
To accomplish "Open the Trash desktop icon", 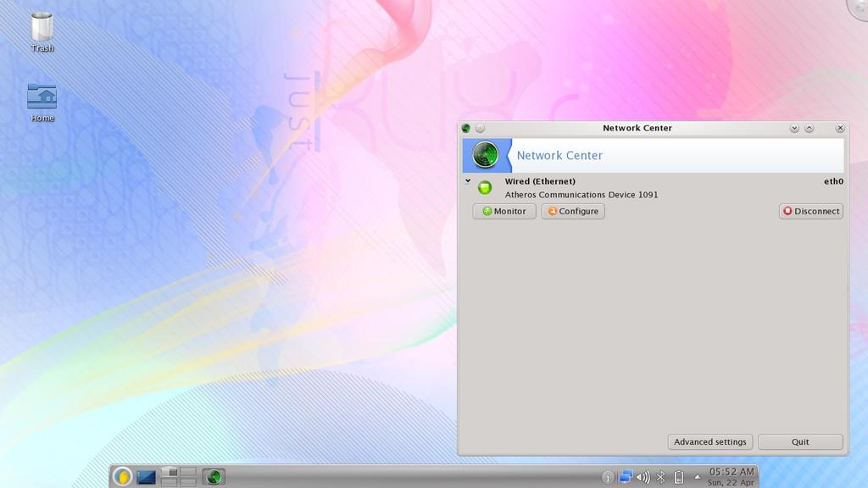I will click(42, 32).
